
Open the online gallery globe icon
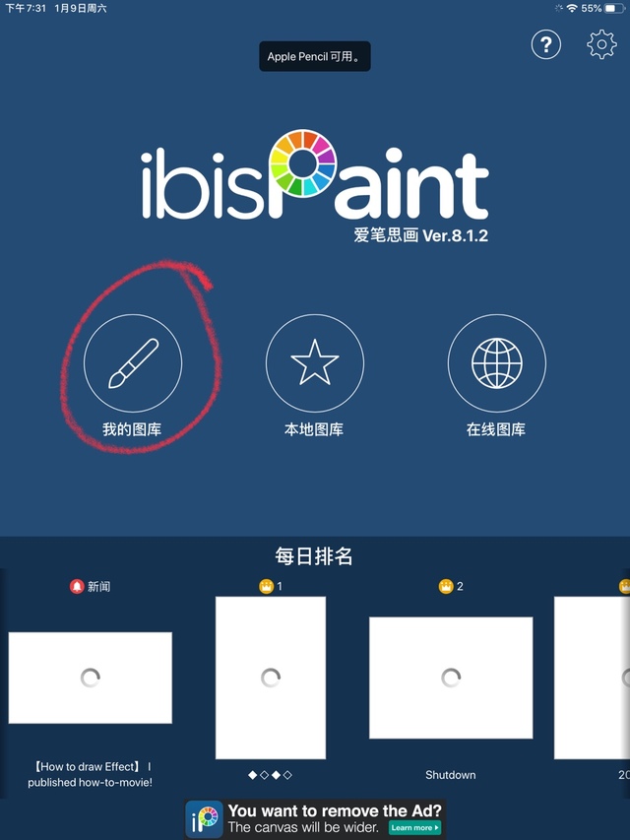point(496,363)
